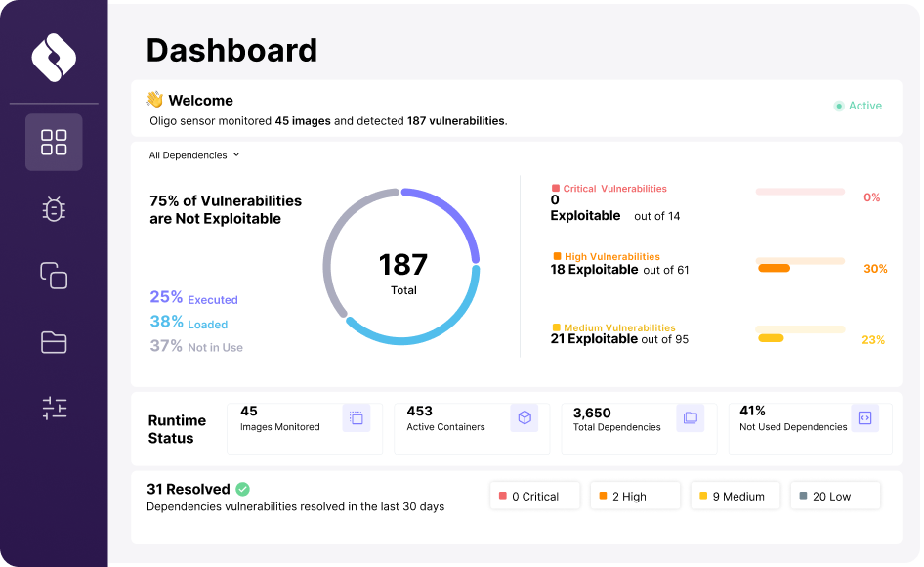Open the vulnerabilities bug icon in the sidebar
Image resolution: width=924 pixels, height=567 pixels.
[53, 209]
